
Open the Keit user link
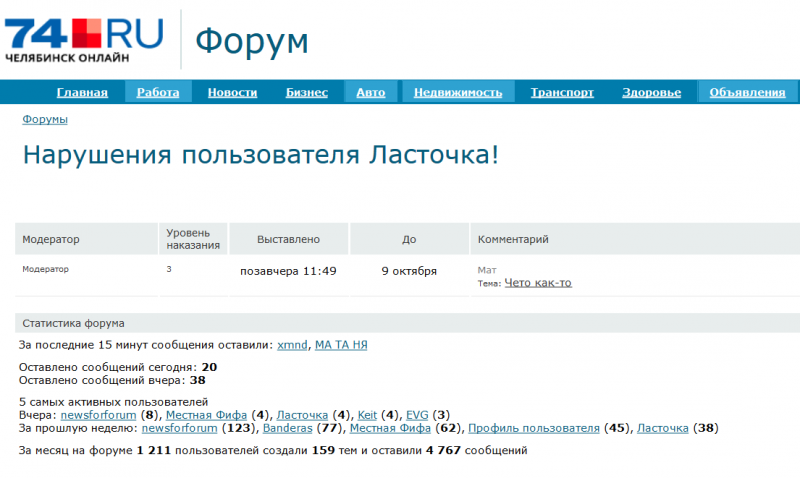pyautogui.click(x=367, y=415)
